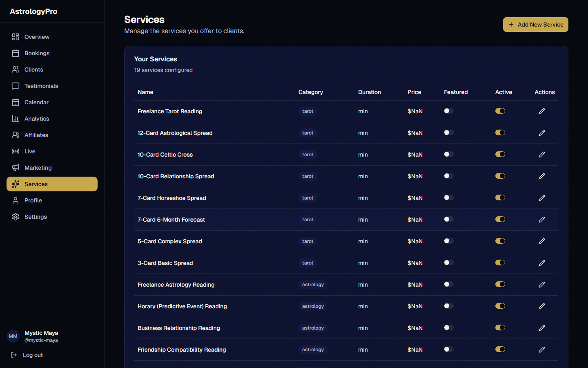Enable Featured for Freelance Tarot Reading

(x=448, y=111)
